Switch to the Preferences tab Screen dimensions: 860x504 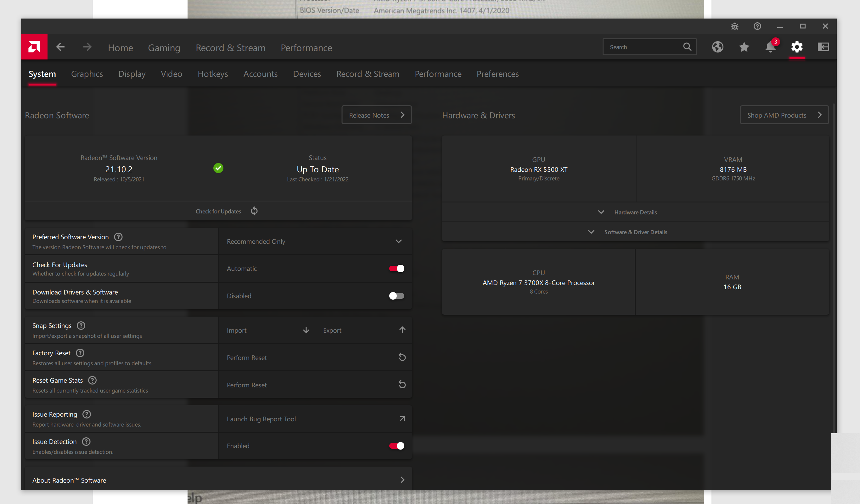coord(497,74)
